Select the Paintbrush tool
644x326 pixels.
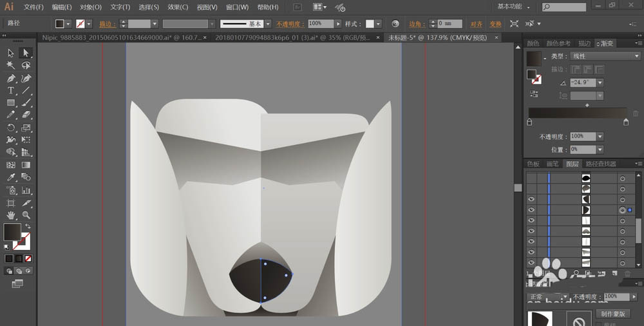click(26, 103)
